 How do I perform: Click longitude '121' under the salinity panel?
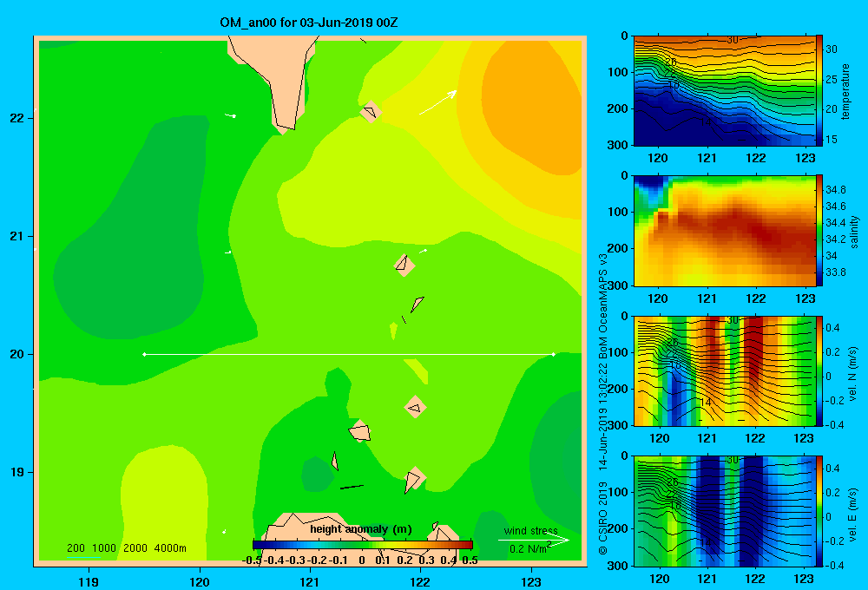(x=707, y=298)
